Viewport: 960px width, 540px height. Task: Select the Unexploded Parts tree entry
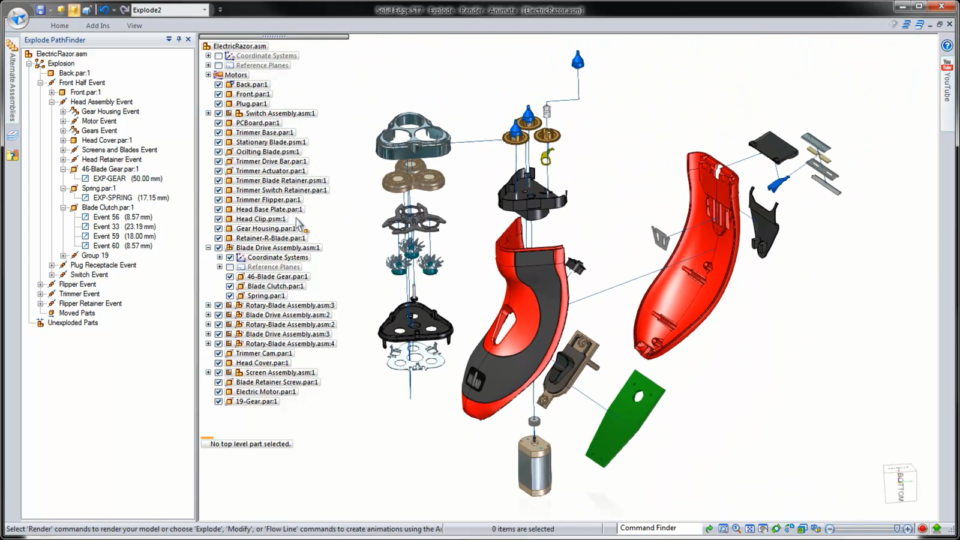pos(72,323)
